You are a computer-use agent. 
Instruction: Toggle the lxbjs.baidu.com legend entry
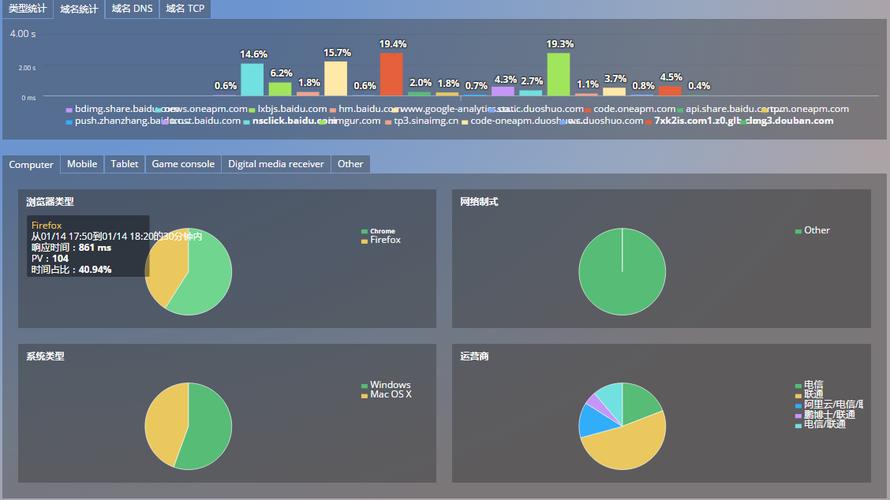(292, 109)
